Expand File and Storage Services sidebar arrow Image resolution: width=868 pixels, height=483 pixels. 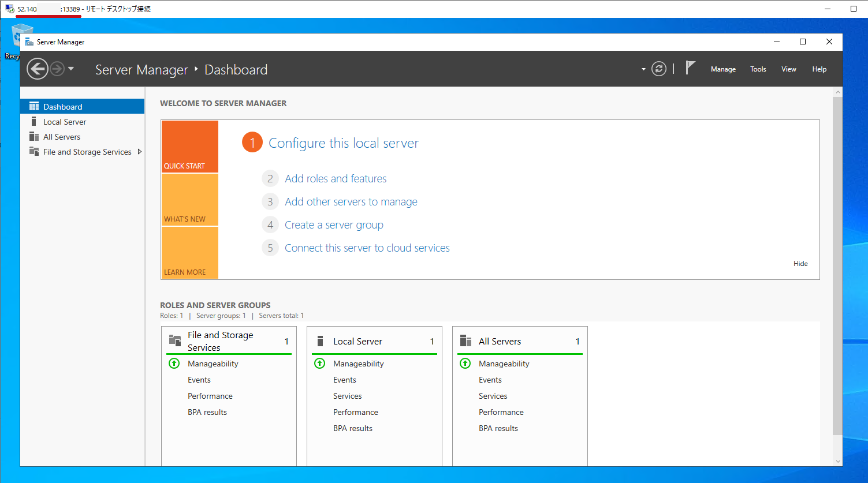[139, 152]
